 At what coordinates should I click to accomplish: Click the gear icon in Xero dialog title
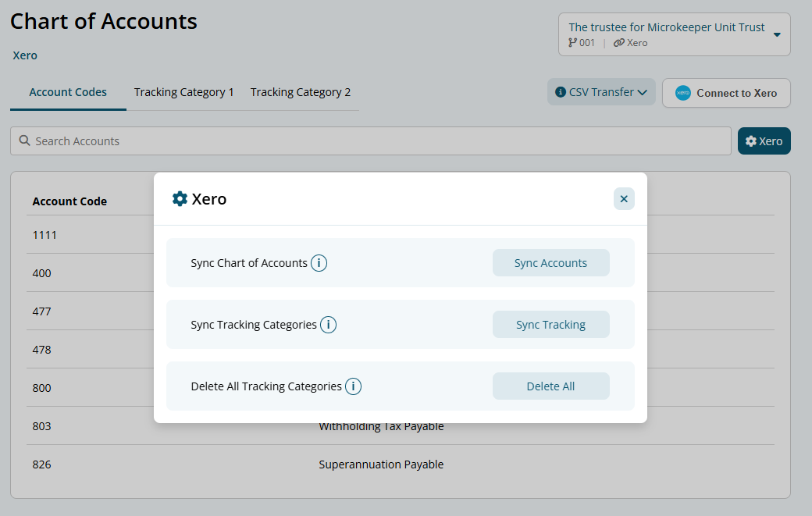(x=180, y=199)
